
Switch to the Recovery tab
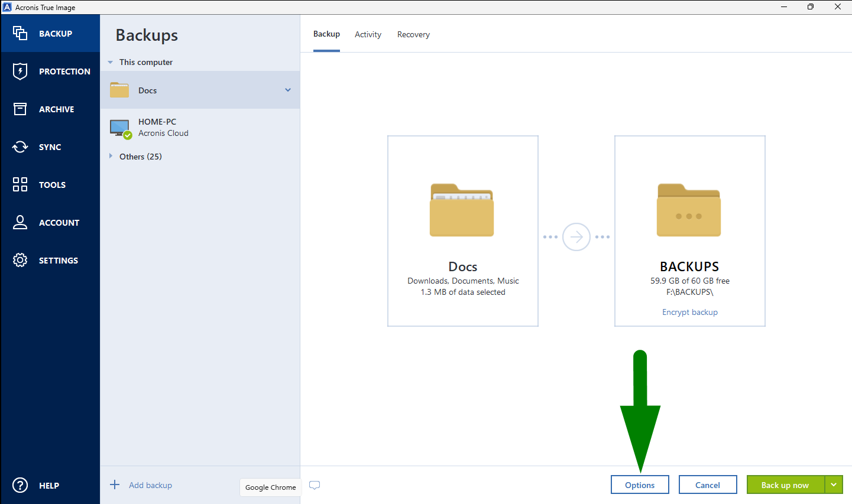coord(413,35)
